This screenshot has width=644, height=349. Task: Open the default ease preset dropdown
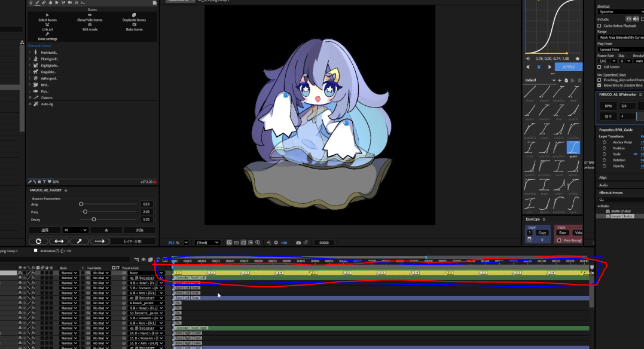pyautogui.click(x=540, y=80)
